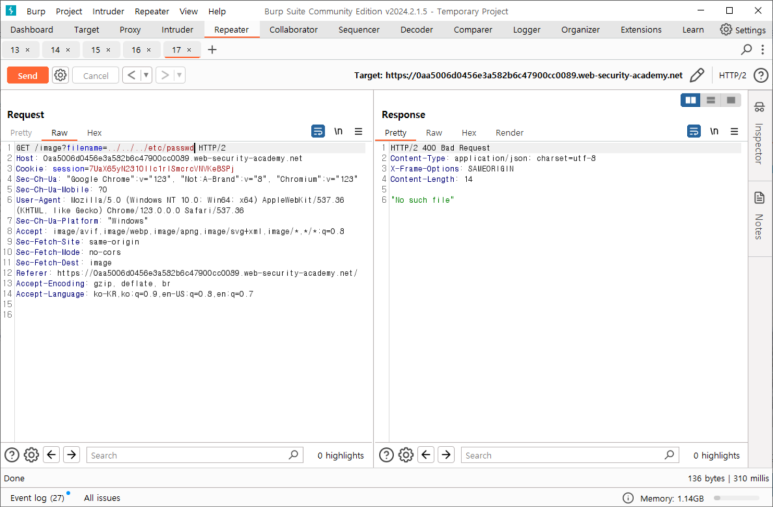The width and height of the screenshot is (773, 507).
Task: Open the Inspector side panel
Action: pos(759,134)
